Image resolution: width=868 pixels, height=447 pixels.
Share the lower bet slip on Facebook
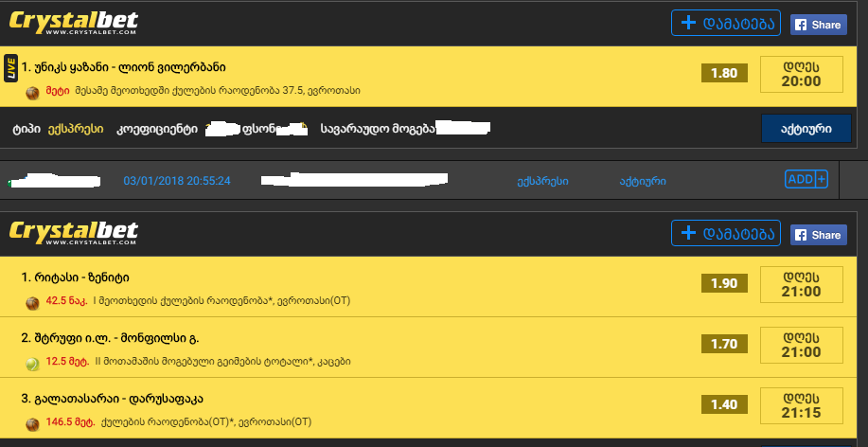coord(818,235)
